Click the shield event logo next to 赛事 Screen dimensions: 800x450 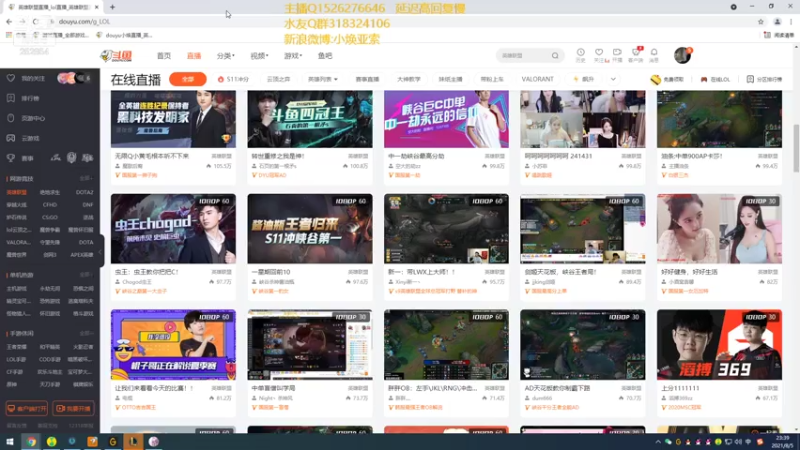tap(71, 158)
